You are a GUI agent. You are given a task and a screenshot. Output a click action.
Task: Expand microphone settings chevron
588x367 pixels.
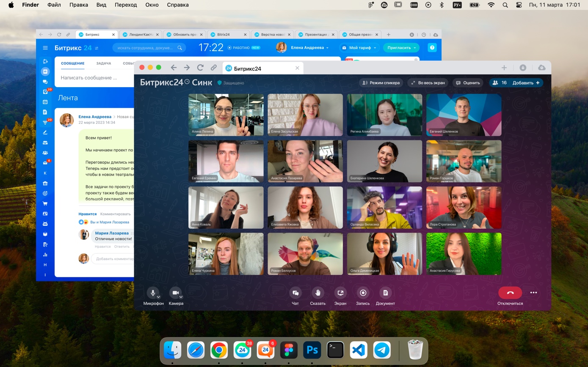pos(158,297)
